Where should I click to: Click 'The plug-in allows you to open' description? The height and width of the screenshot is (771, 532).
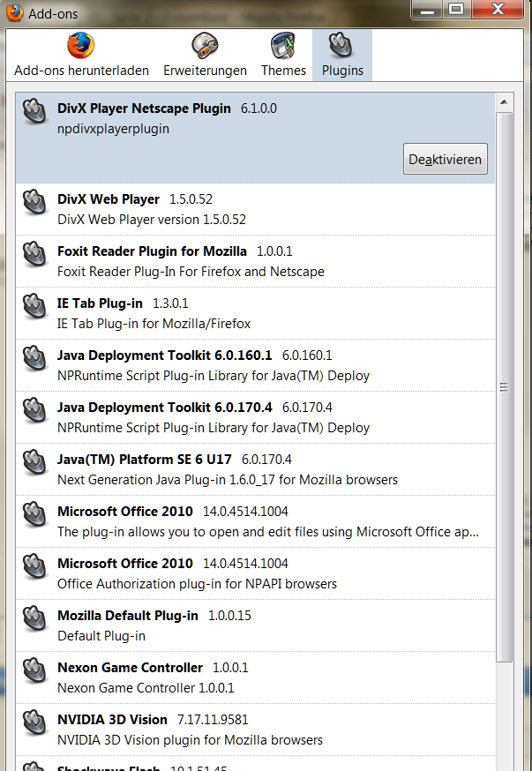[268, 532]
